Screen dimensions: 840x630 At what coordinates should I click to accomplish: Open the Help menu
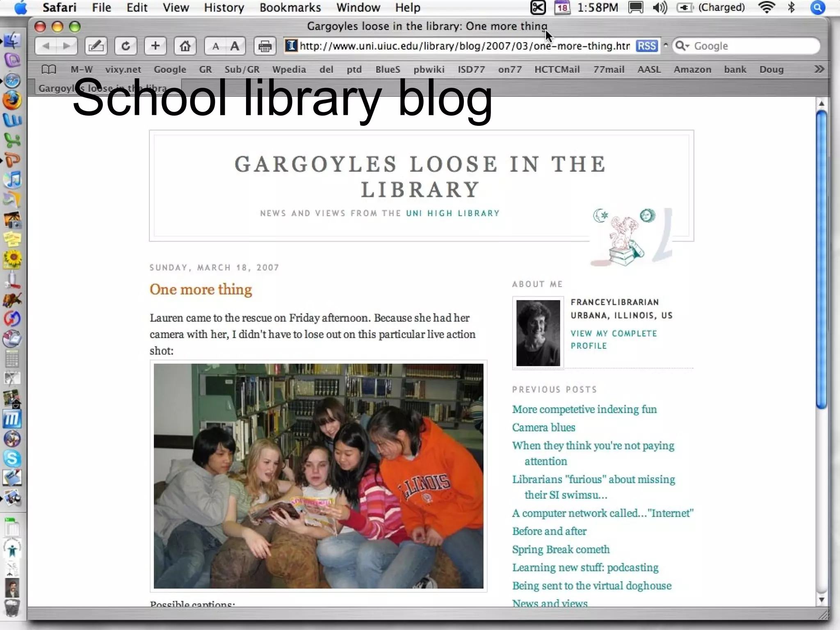(408, 8)
